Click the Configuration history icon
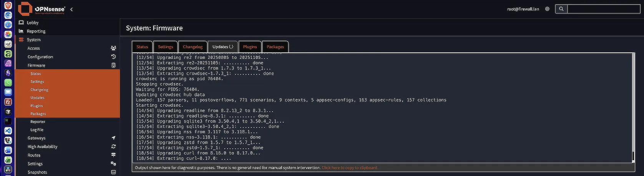 click(113, 57)
